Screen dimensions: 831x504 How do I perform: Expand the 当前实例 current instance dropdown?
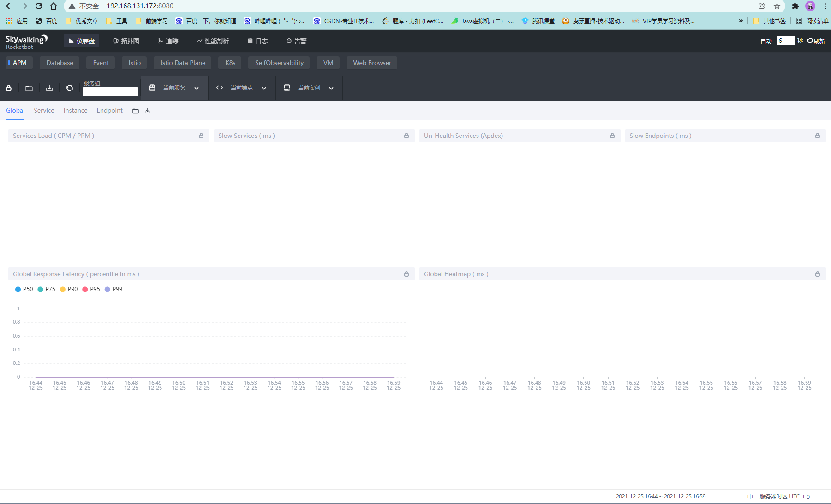309,88
